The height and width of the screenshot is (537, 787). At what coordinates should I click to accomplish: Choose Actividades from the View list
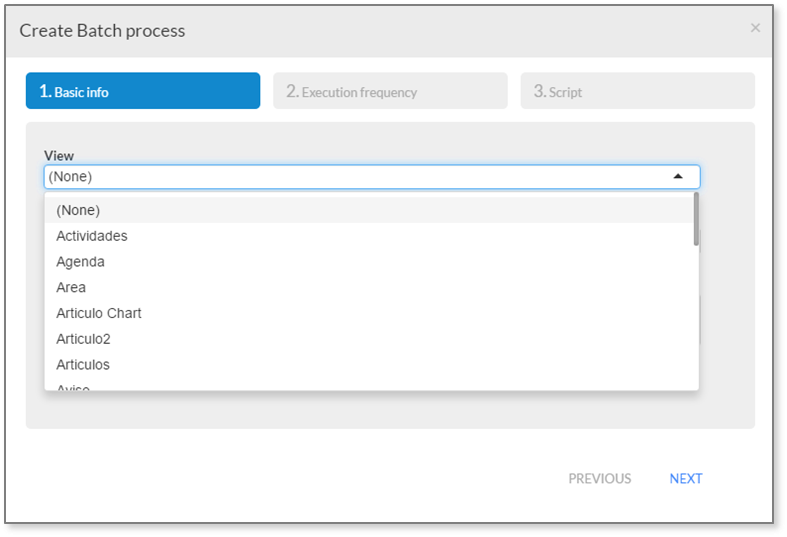click(x=369, y=236)
